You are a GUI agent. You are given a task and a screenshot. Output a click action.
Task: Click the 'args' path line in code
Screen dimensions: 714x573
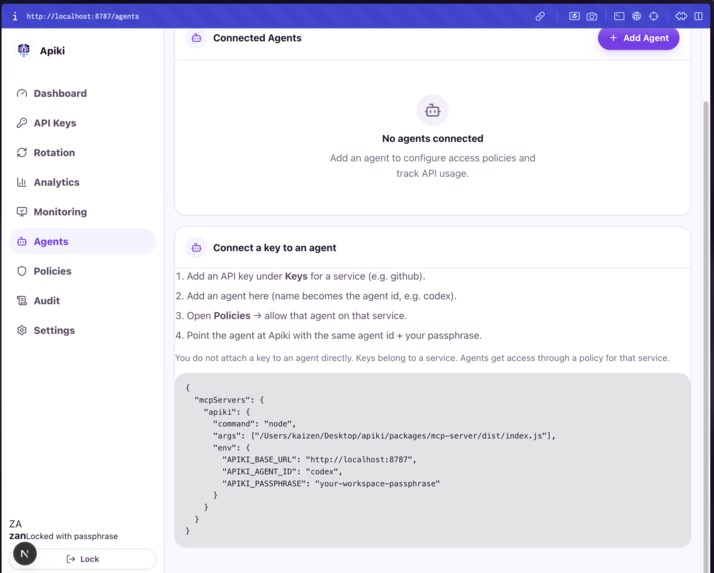(384, 436)
